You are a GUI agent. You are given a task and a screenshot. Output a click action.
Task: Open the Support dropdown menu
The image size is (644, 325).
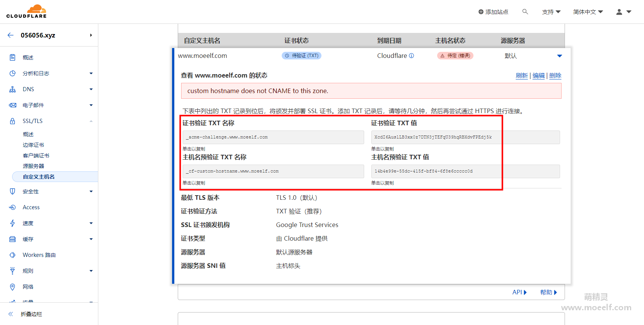pos(551,12)
